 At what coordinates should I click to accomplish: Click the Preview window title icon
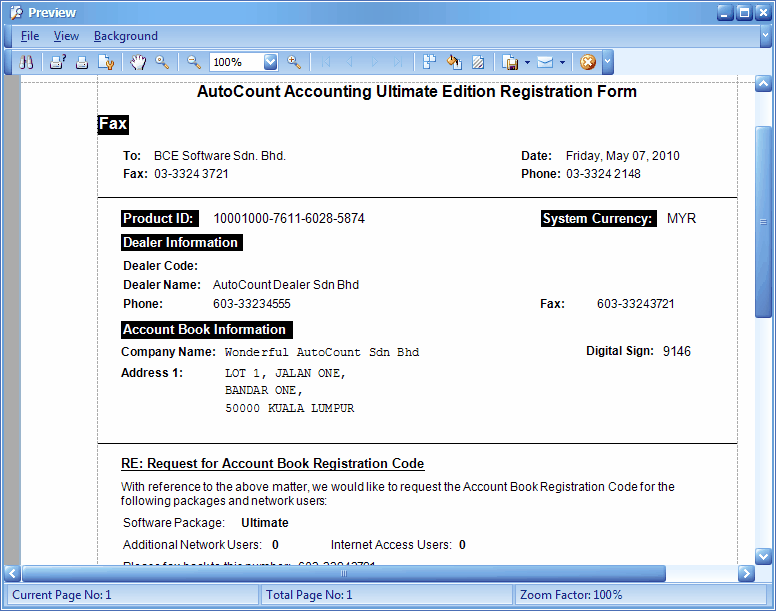(16, 12)
